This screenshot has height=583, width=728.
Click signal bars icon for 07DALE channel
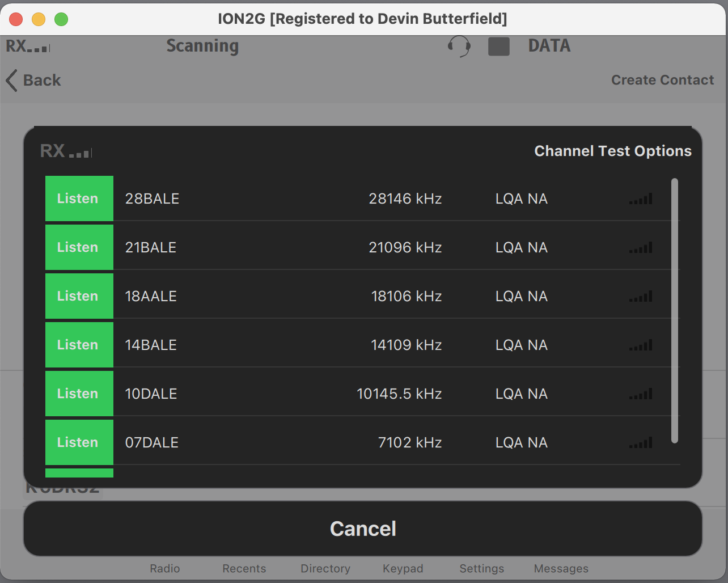click(x=641, y=443)
